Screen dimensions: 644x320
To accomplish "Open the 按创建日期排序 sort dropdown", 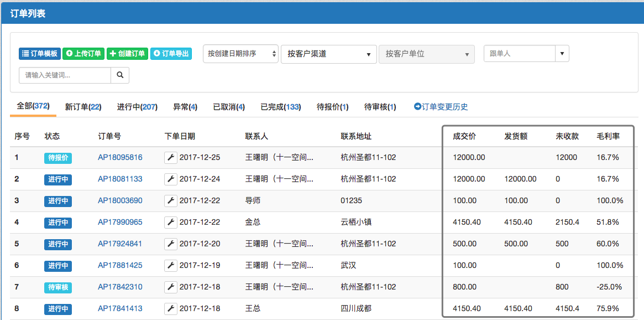I will (x=240, y=54).
